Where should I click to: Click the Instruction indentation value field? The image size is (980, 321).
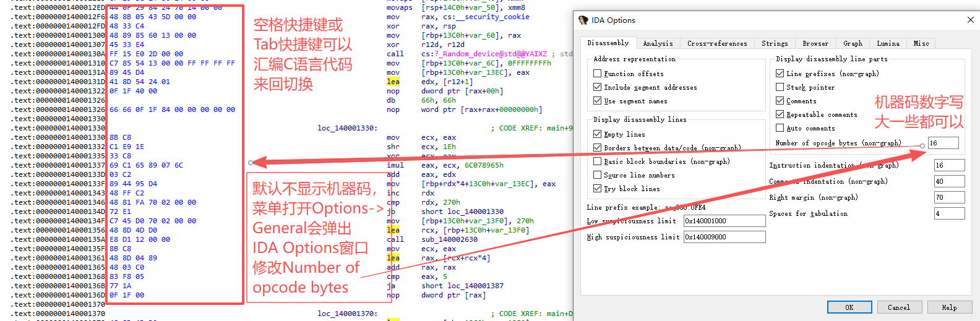949,165
